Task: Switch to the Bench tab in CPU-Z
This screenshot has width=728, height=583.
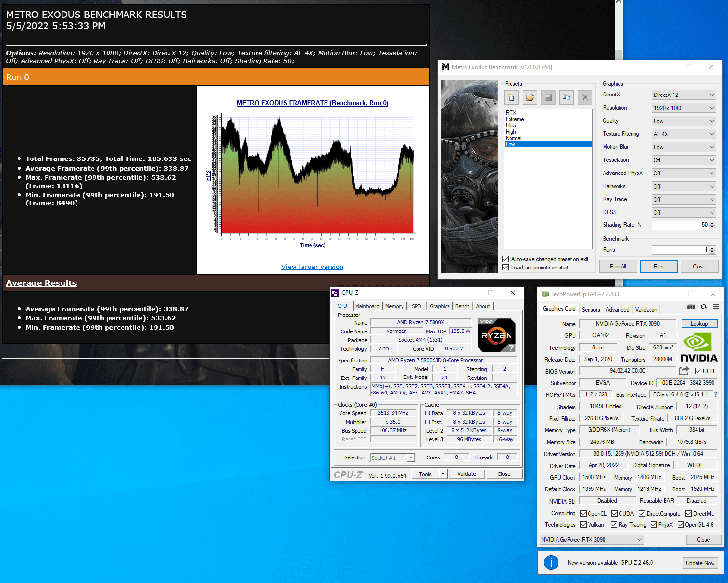Action: pyautogui.click(x=463, y=306)
